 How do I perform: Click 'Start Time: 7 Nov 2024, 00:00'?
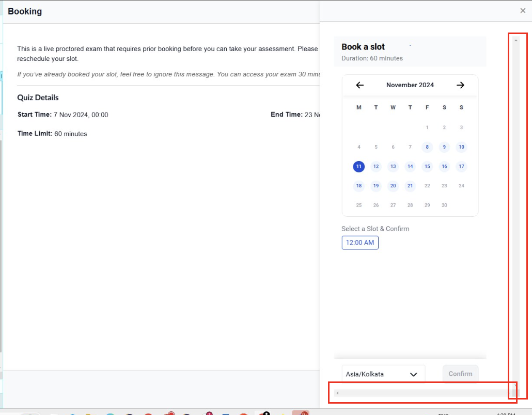[x=63, y=115]
